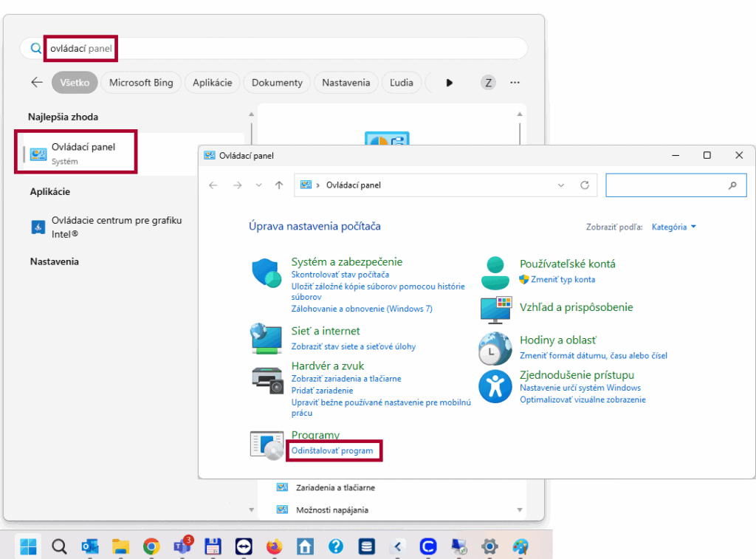The width and height of the screenshot is (756, 559).
Task: Click the Sieť a internet globe icon
Action: [x=266, y=338]
